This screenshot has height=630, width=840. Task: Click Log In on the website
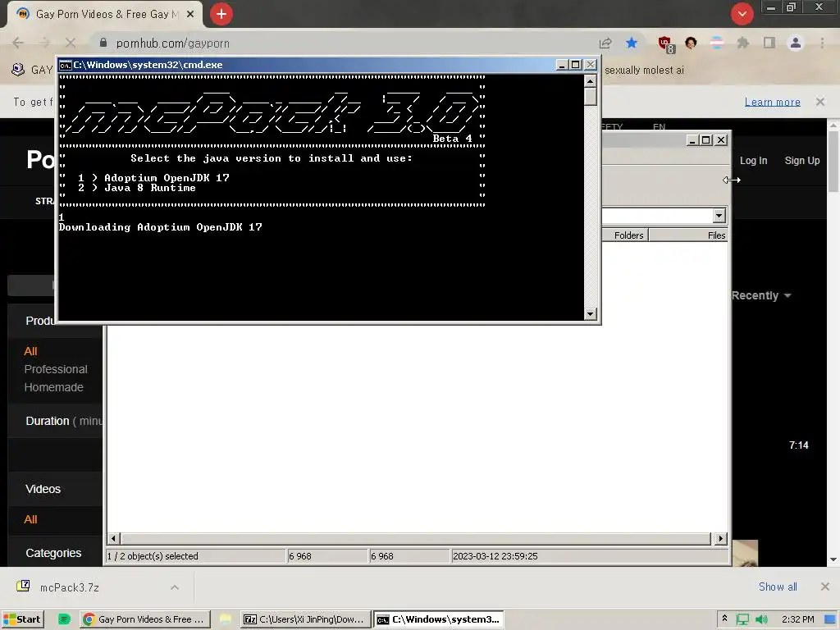pos(753,160)
